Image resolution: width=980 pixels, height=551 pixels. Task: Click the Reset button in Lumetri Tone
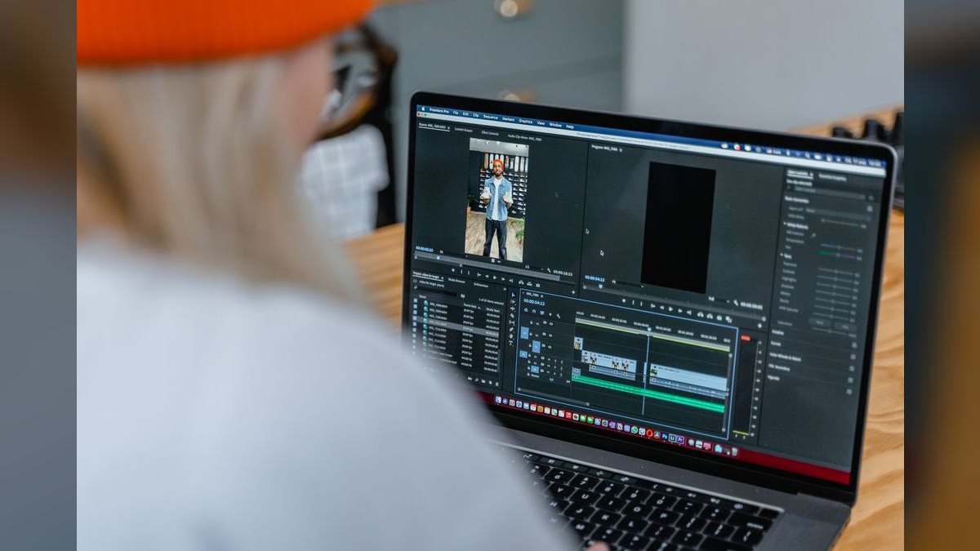845,326
